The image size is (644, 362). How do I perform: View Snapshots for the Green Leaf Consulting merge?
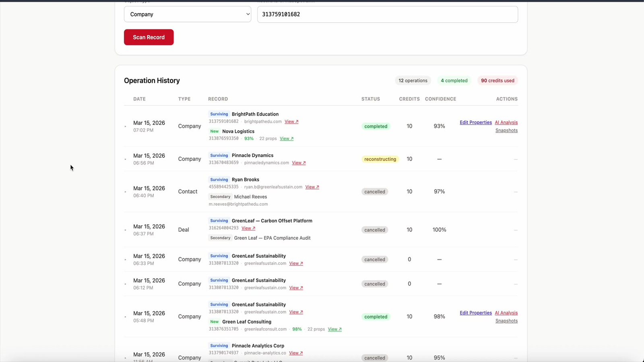point(506,321)
